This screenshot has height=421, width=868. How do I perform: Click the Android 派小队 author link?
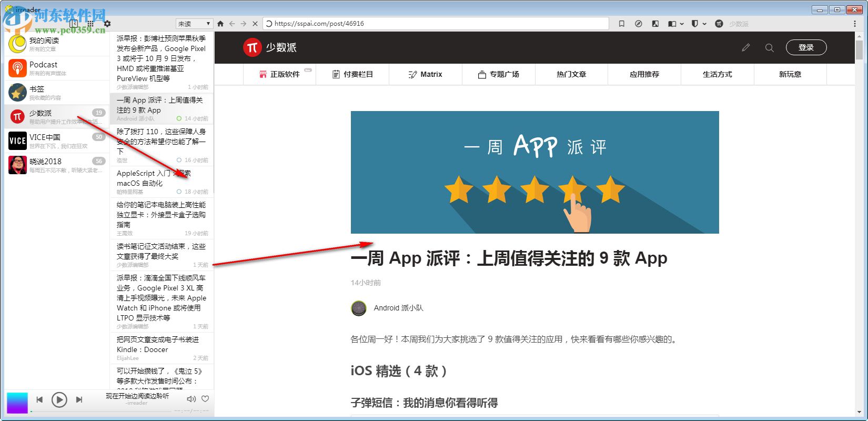point(398,308)
